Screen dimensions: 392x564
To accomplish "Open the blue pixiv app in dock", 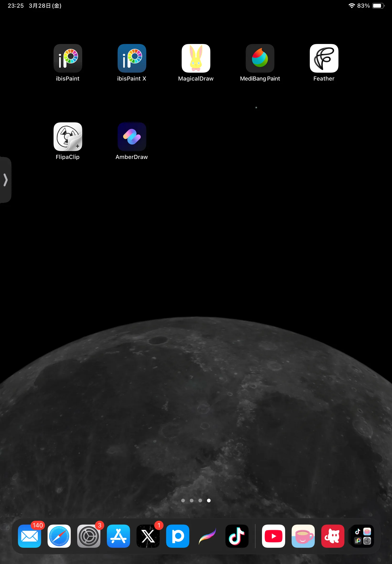I will click(x=178, y=536).
